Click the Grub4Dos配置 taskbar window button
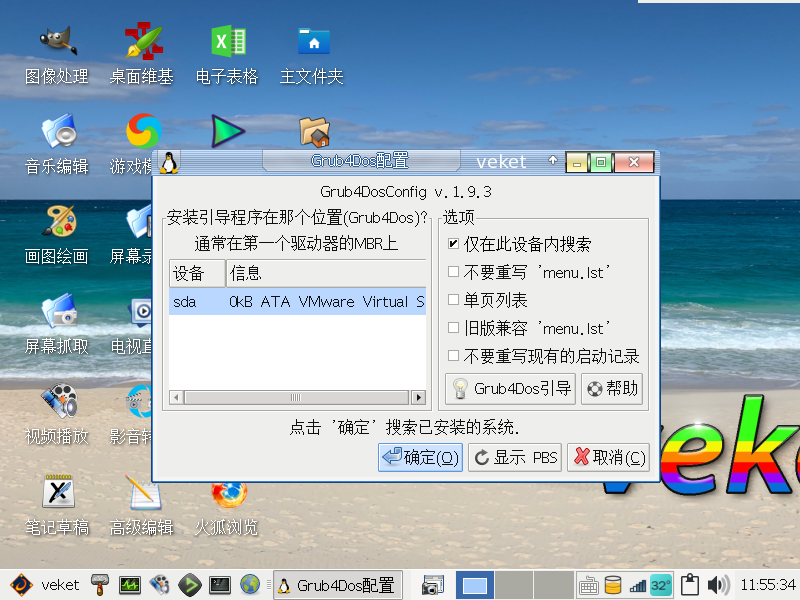Image resolution: width=800 pixels, height=600 pixels. [x=338, y=585]
